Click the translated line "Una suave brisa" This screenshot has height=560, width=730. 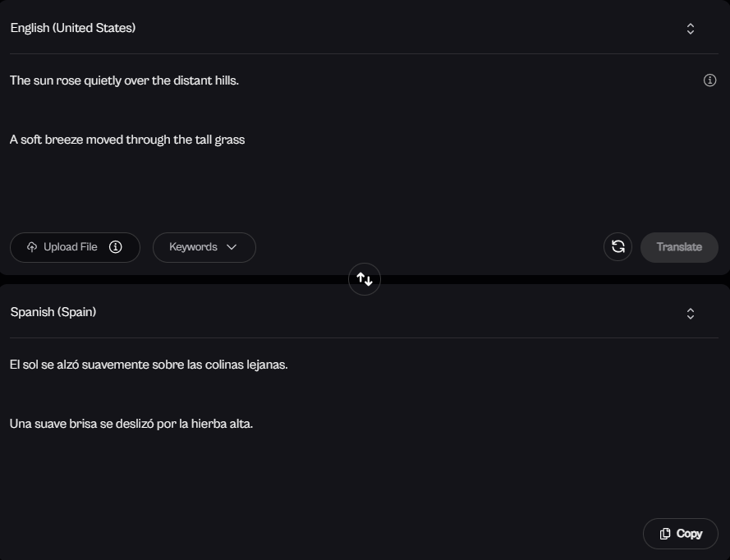131,424
